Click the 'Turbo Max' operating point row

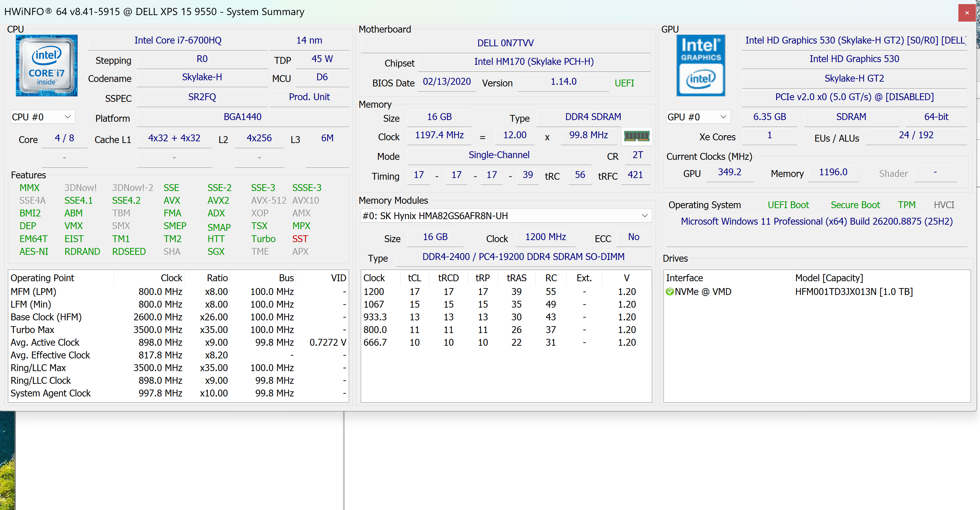(x=178, y=330)
